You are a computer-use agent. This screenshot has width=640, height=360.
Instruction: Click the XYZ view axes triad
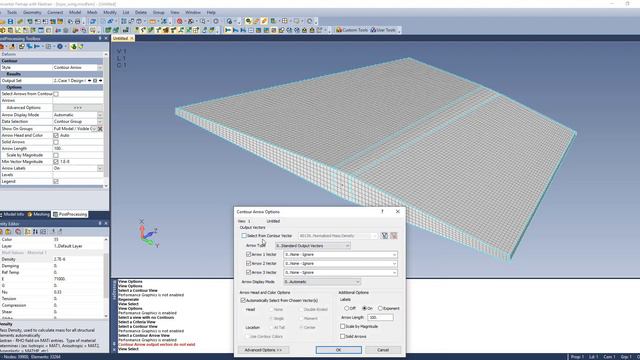(x=148, y=234)
